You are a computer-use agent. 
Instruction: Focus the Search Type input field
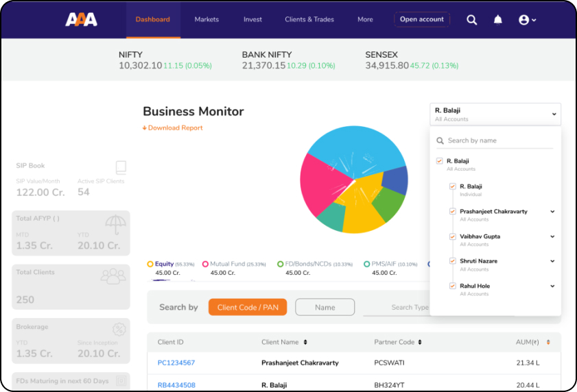coord(397,308)
